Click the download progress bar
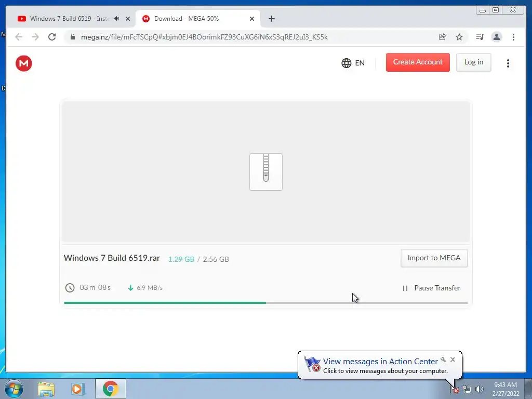 tap(265, 303)
